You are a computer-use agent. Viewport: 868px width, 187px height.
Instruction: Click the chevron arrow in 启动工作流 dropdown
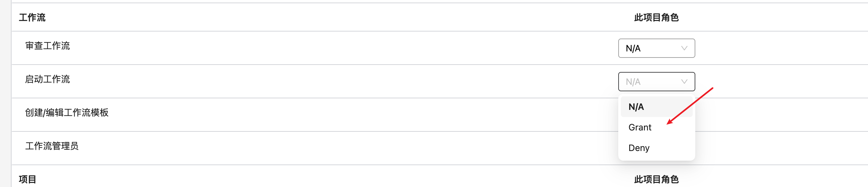[x=684, y=82]
